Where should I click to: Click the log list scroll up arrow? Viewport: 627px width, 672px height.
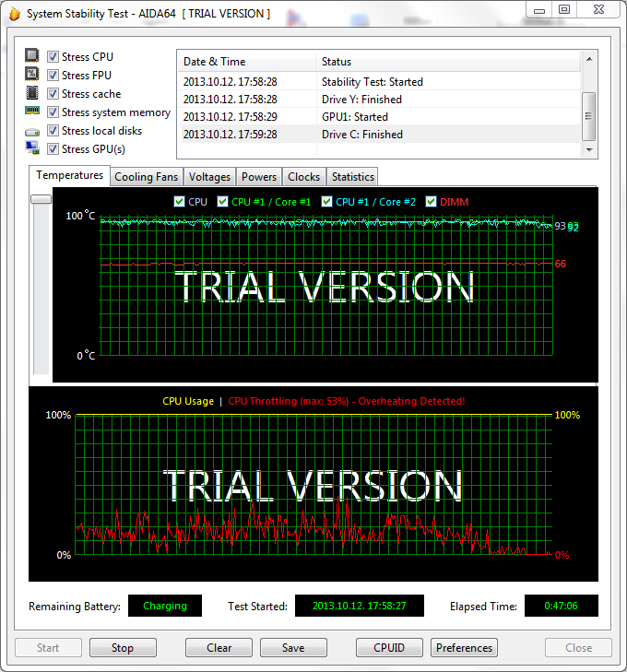click(589, 59)
